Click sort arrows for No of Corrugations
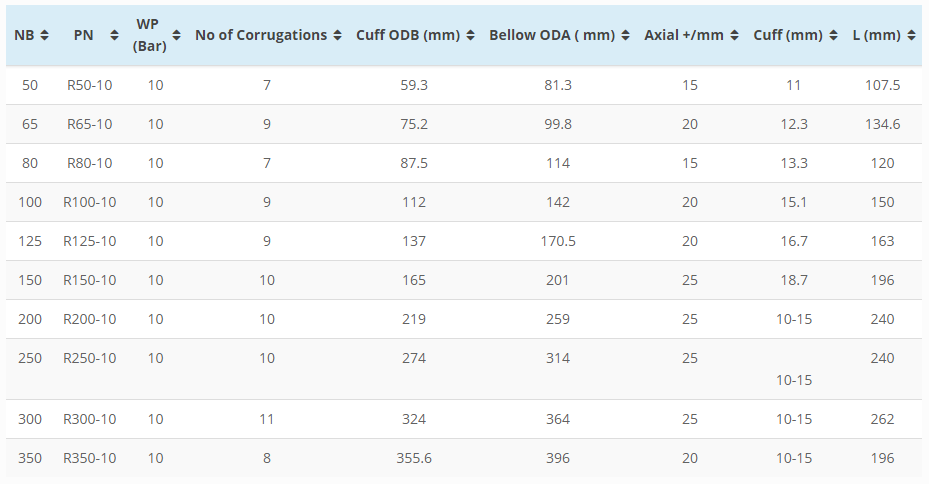This screenshot has width=929, height=484. pos(338,35)
